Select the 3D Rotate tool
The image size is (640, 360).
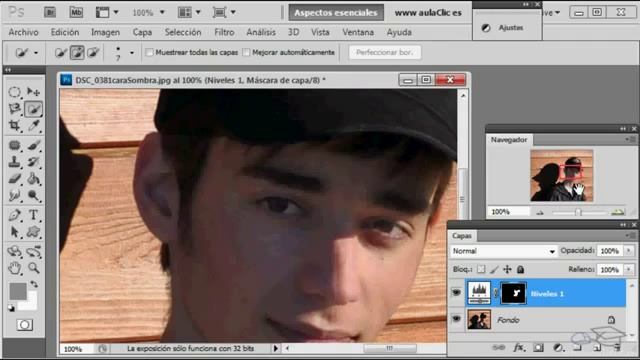pos(15,251)
